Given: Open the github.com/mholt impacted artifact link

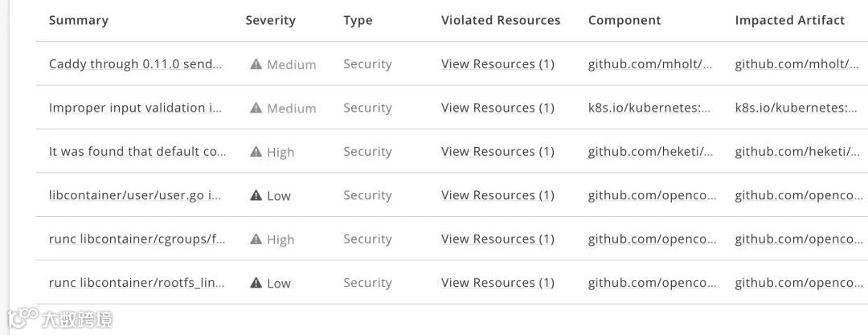Looking at the screenshot, I should coord(797,64).
